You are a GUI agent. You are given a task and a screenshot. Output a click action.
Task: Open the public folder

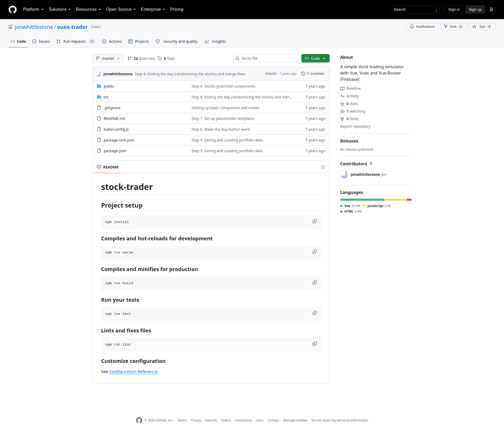(x=109, y=86)
